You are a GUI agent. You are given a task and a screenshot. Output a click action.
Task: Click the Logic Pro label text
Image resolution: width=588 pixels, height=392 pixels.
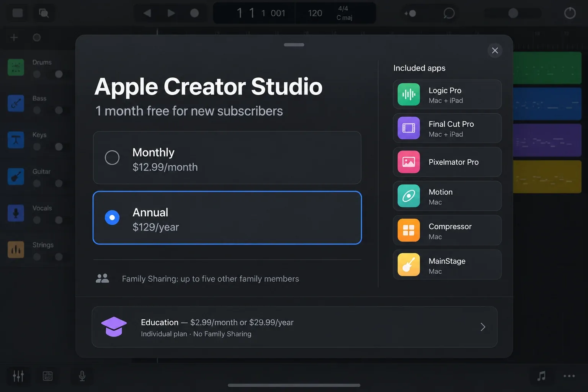point(445,90)
